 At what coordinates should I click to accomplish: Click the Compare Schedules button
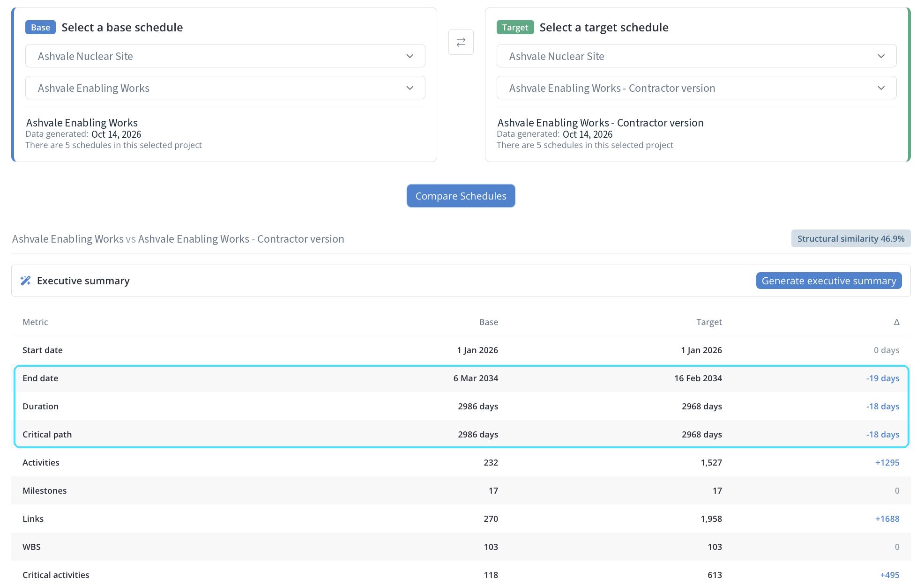[461, 196]
